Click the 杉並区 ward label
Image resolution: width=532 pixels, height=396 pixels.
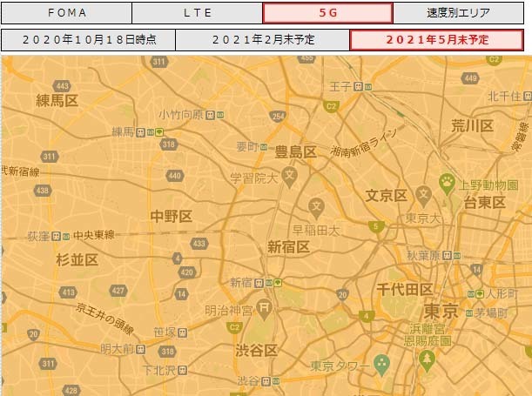coord(77,259)
